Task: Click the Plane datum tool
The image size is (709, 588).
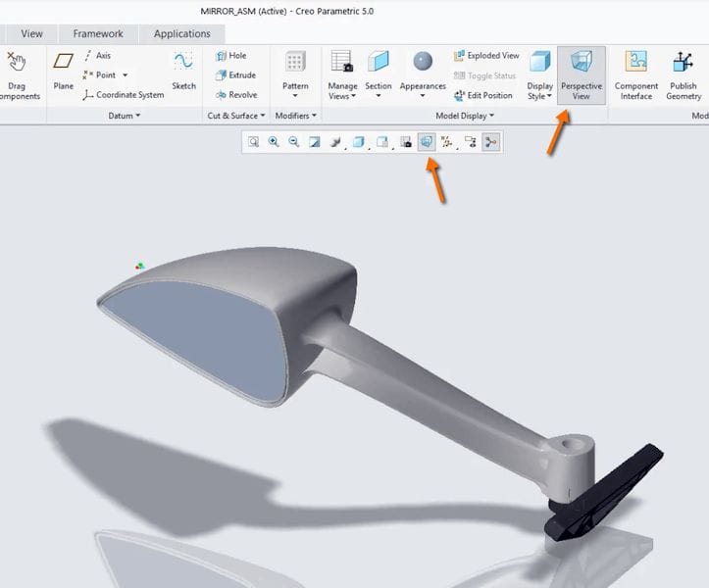Action: click(x=64, y=71)
